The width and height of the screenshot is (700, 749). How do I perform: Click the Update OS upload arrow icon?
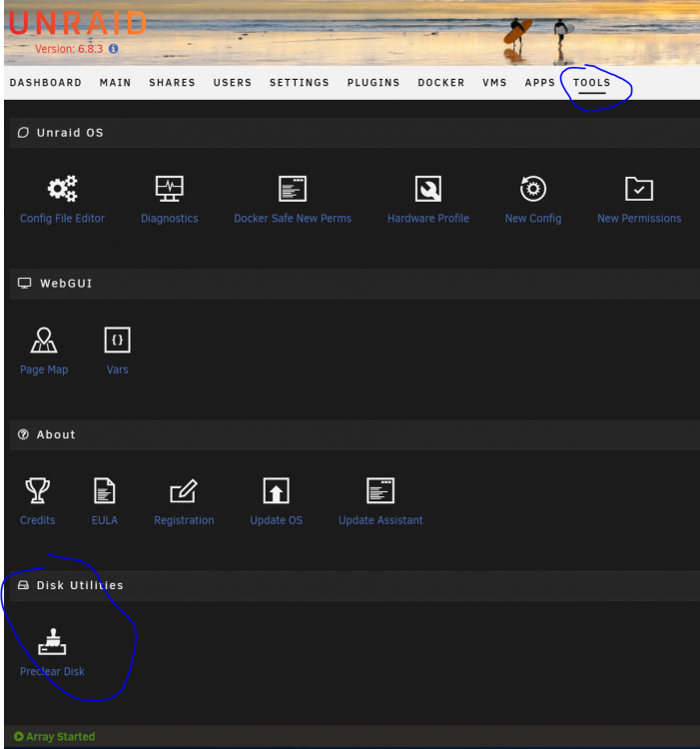[277, 490]
